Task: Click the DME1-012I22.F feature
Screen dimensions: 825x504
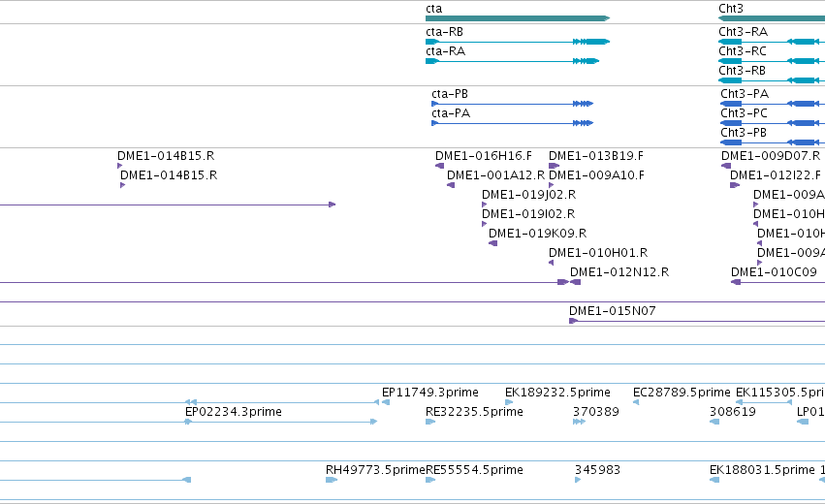Action: click(x=775, y=175)
